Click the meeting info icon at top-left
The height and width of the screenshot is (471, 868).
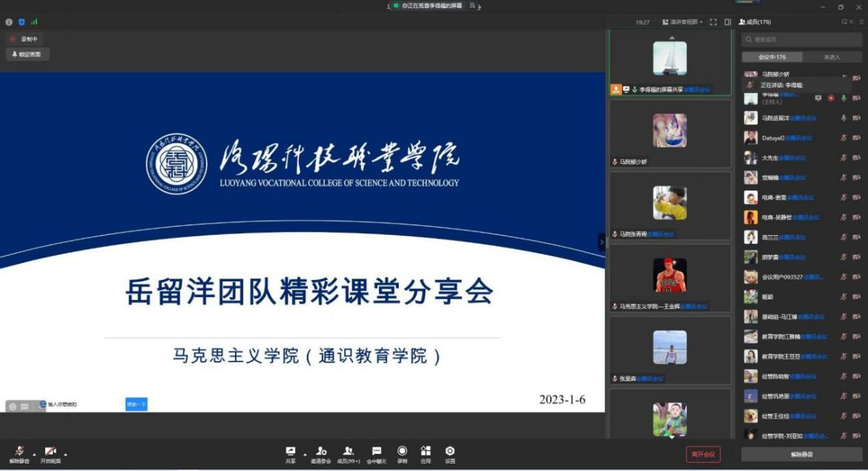point(9,22)
